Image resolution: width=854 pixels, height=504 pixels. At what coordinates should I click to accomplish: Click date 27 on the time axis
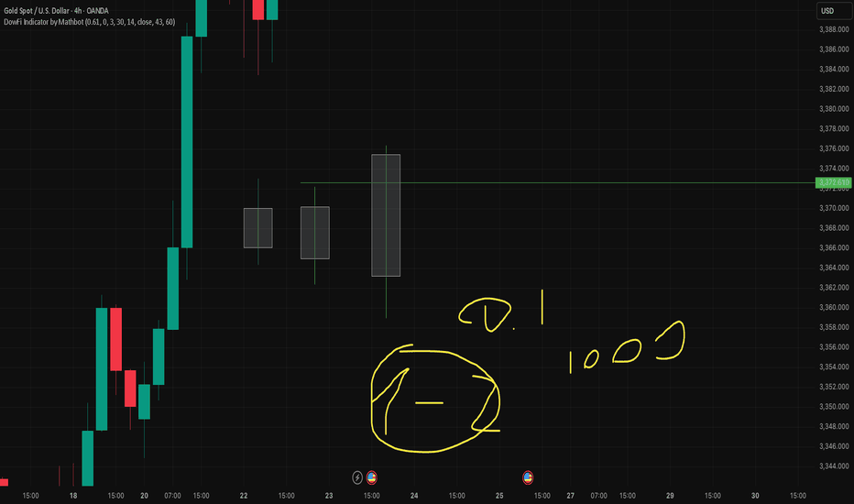pos(570,495)
